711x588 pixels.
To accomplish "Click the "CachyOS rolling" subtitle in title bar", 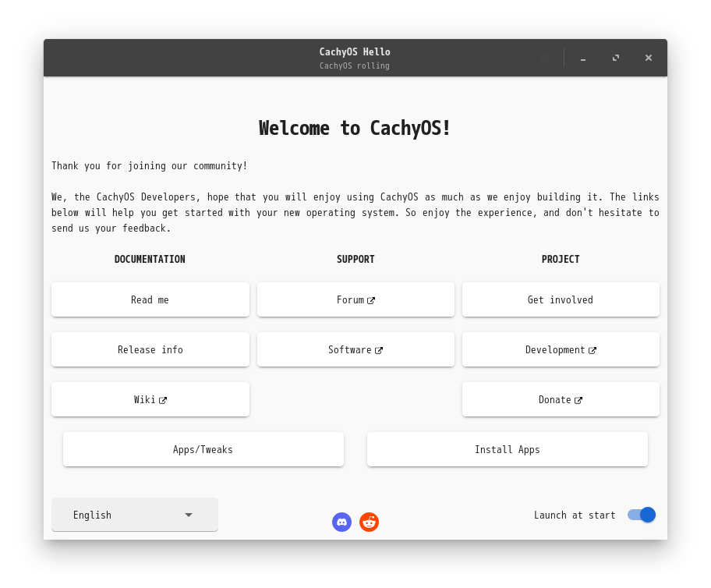I will tap(354, 66).
